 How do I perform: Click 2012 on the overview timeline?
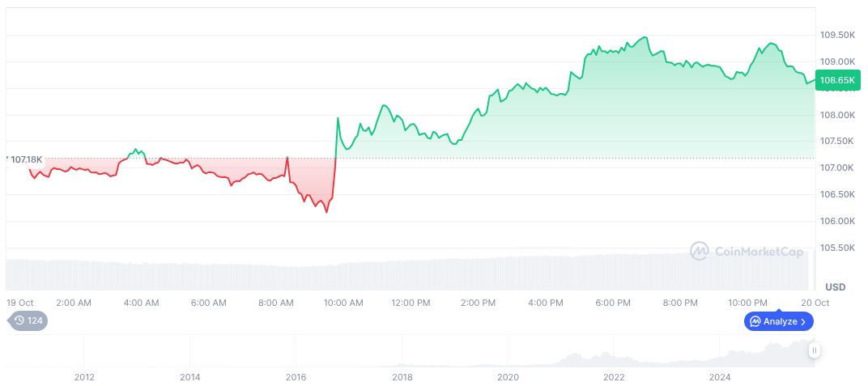tap(84, 377)
